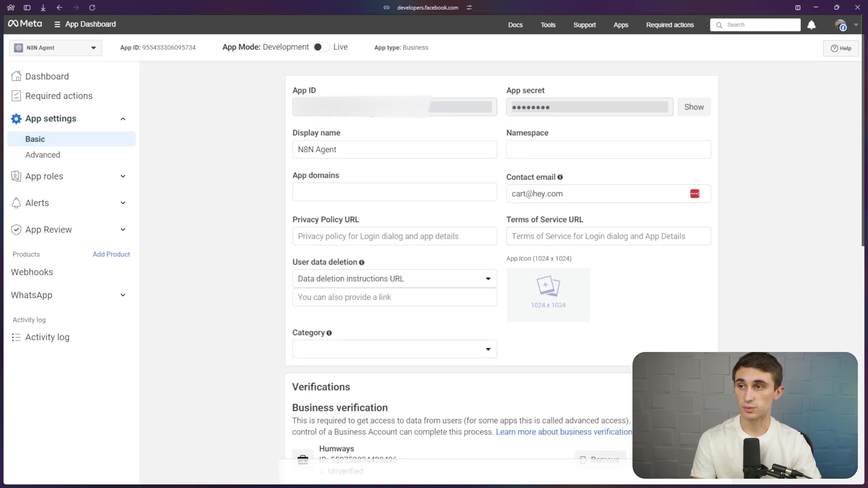868x488 pixels.
Task: Click the search magnifier icon
Action: 719,25
